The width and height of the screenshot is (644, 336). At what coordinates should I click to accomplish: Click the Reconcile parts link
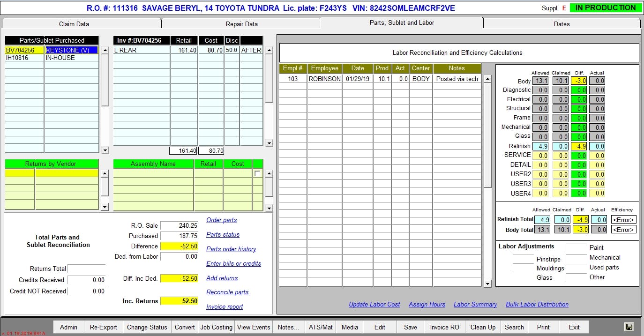pyautogui.click(x=227, y=292)
